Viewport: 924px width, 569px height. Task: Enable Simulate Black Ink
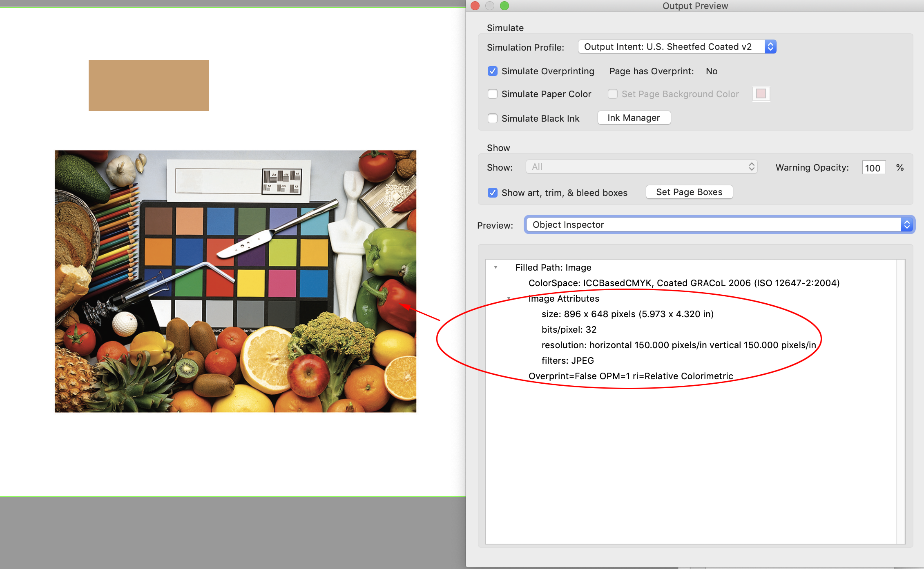click(x=493, y=118)
